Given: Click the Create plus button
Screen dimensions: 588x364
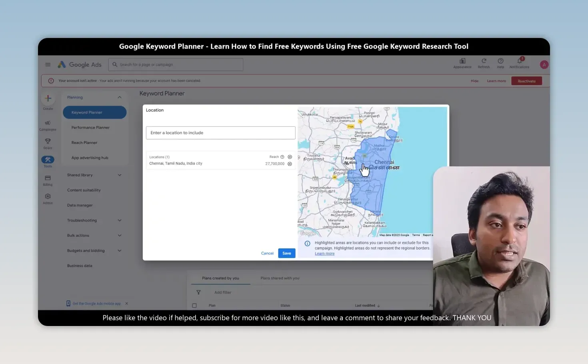Looking at the screenshot, I should tap(48, 98).
